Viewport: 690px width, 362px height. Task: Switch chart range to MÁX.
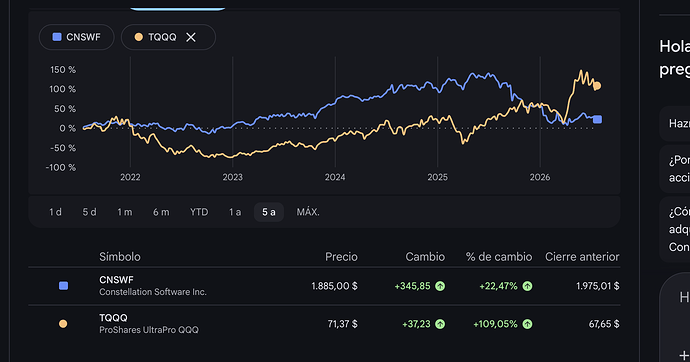(x=308, y=212)
